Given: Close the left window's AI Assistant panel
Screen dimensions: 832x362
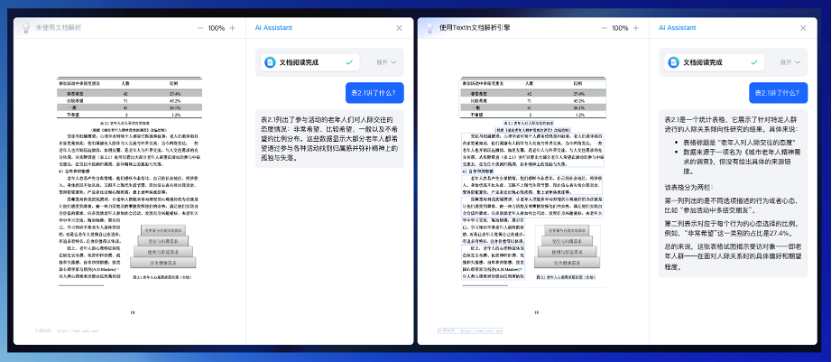Looking at the screenshot, I should coord(400,28).
